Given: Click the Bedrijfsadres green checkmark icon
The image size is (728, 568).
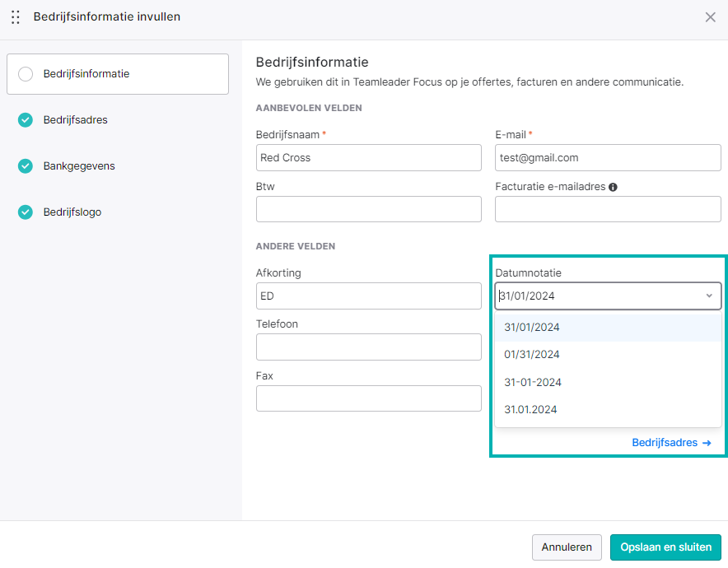Looking at the screenshot, I should 25,119.
